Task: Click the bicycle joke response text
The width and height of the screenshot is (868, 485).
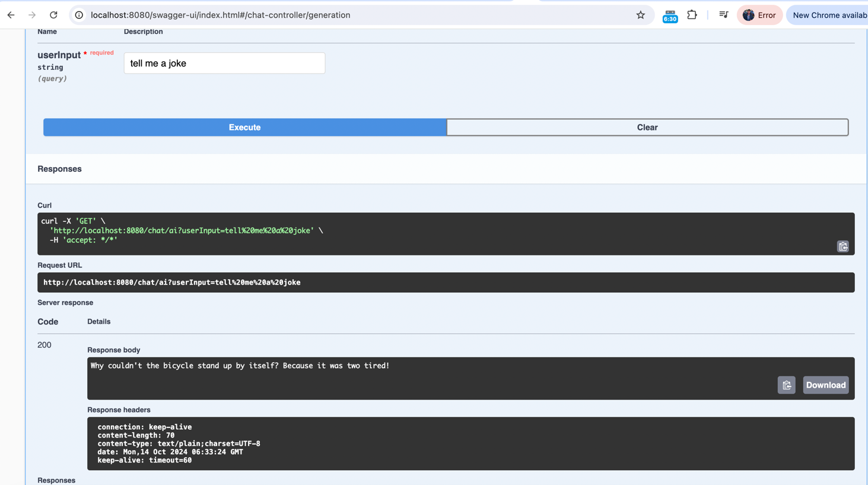Action: [240, 366]
